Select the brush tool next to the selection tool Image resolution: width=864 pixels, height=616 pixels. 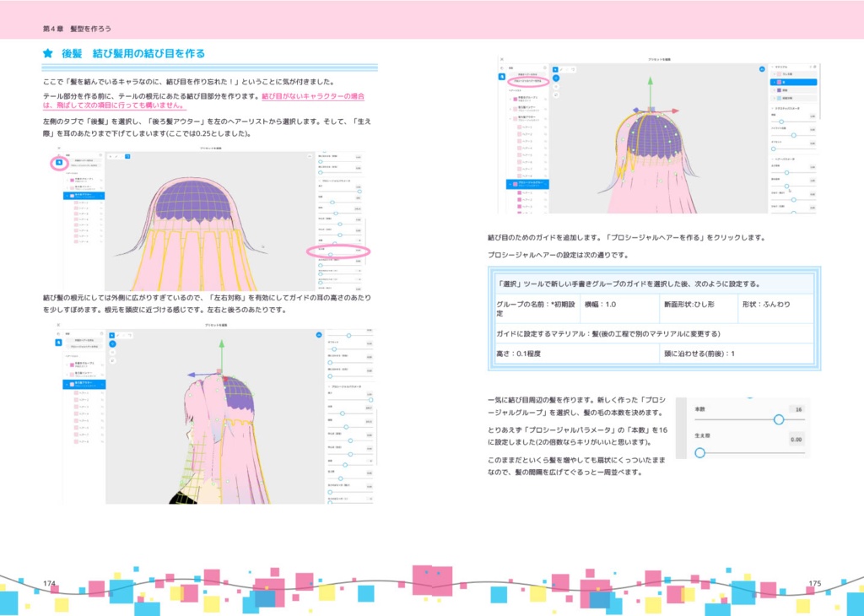[x=562, y=69]
